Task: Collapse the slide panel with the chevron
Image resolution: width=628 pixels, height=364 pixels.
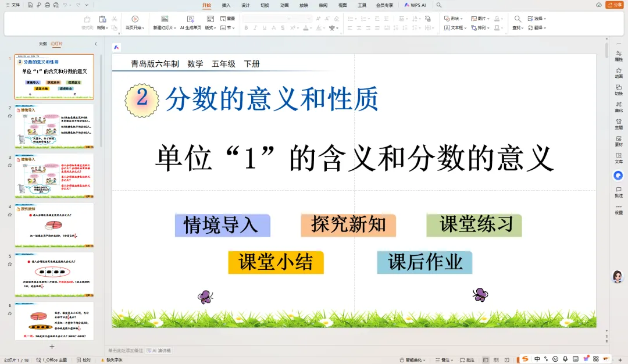Action: pos(96,44)
